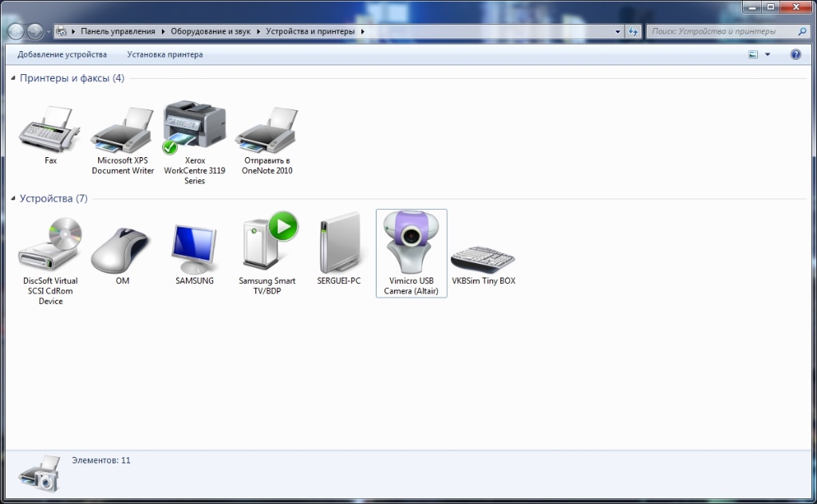Click the Устройства и принтеры breadcrumb
Image resolution: width=817 pixels, height=504 pixels.
[x=310, y=31]
